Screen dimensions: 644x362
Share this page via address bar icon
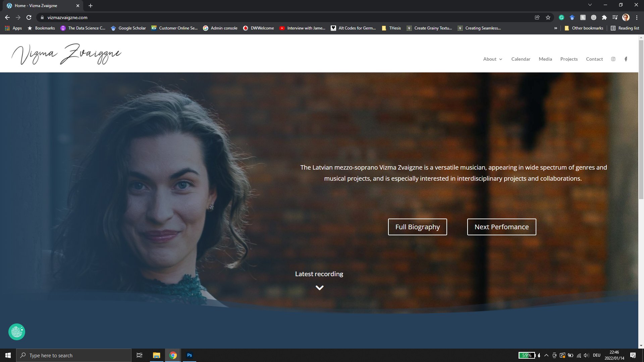[537, 17]
